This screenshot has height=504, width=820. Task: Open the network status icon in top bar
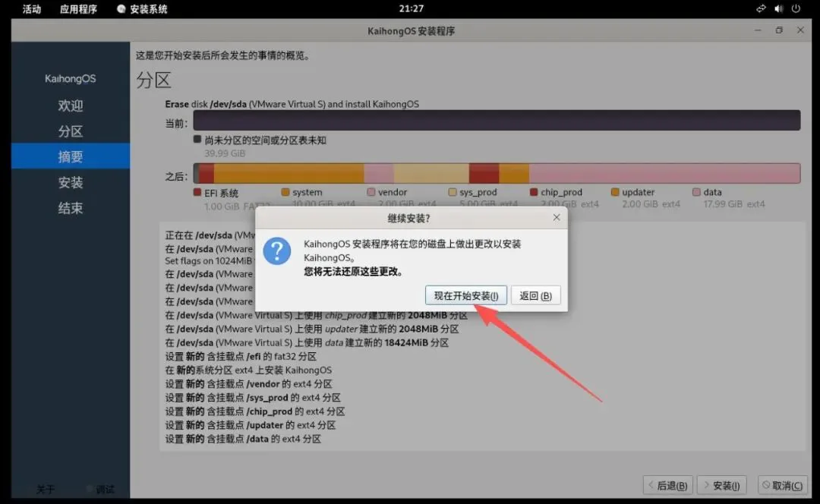coord(761,8)
